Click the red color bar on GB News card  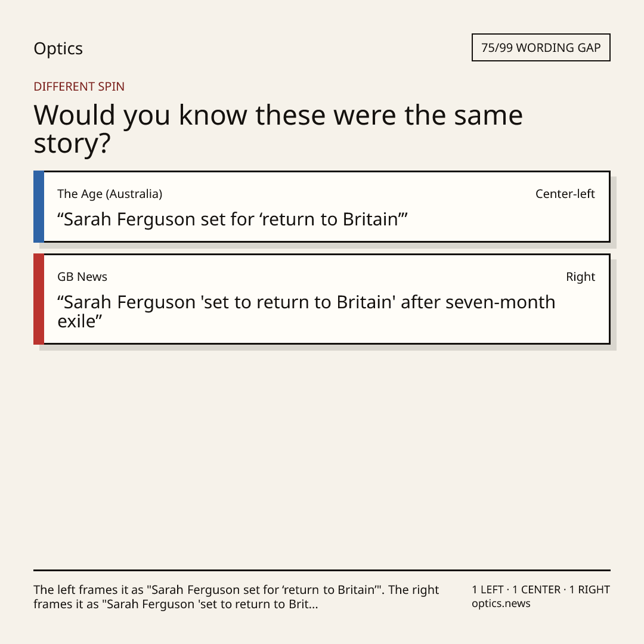[39, 299]
